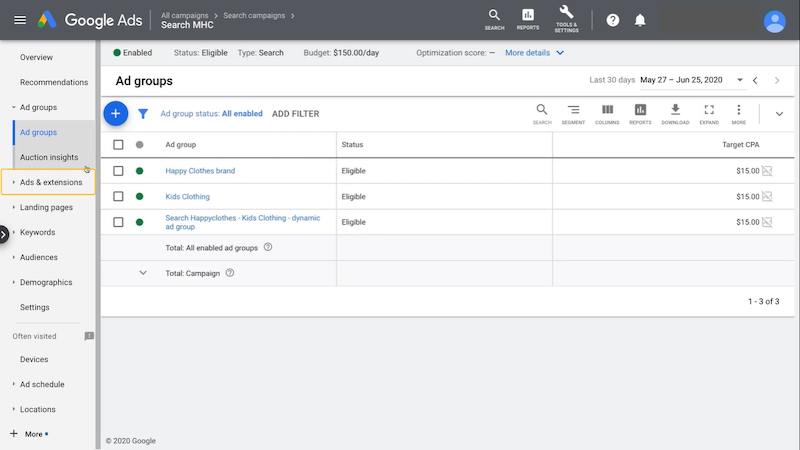Open Reports from the top bar
The image size is (800, 450).
528,20
